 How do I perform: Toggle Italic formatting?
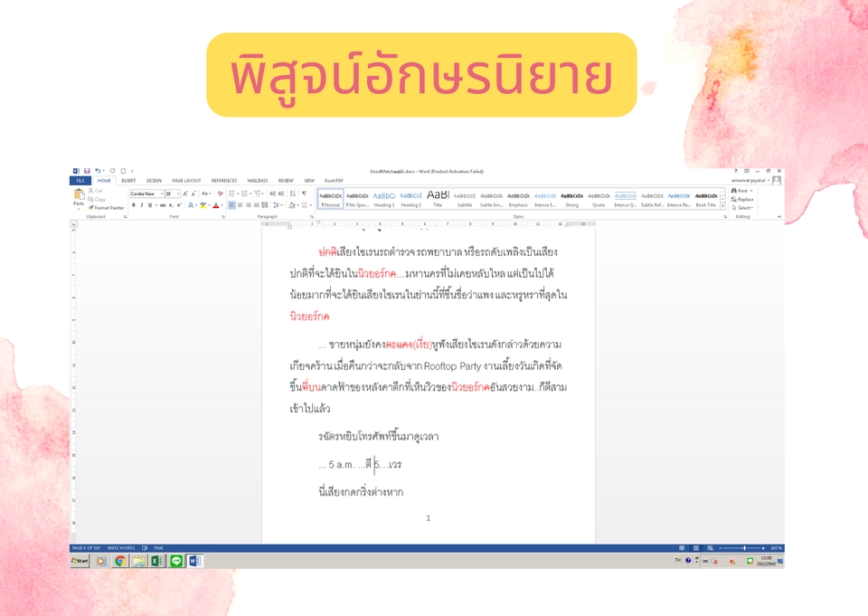pos(142,205)
